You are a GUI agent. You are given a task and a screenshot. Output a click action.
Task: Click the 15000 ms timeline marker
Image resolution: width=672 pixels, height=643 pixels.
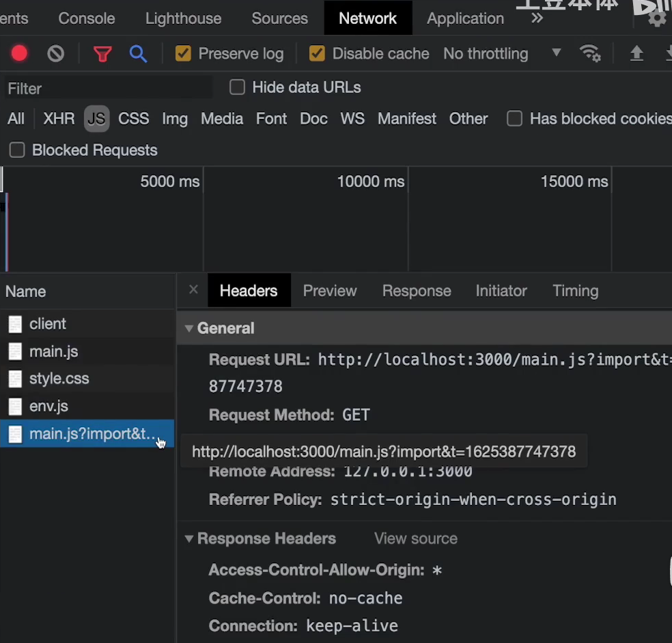[x=574, y=182]
